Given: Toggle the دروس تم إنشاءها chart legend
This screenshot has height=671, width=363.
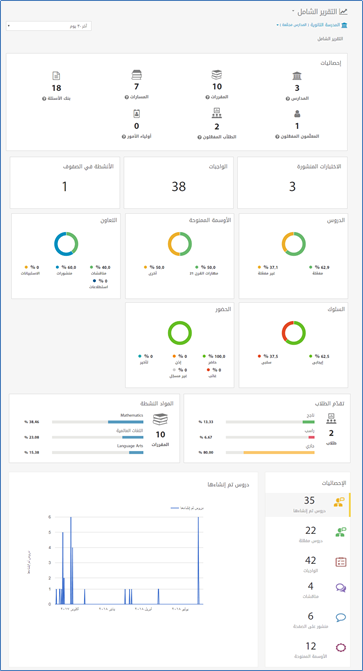Looking at the screenshot, I should coord(187,508).
